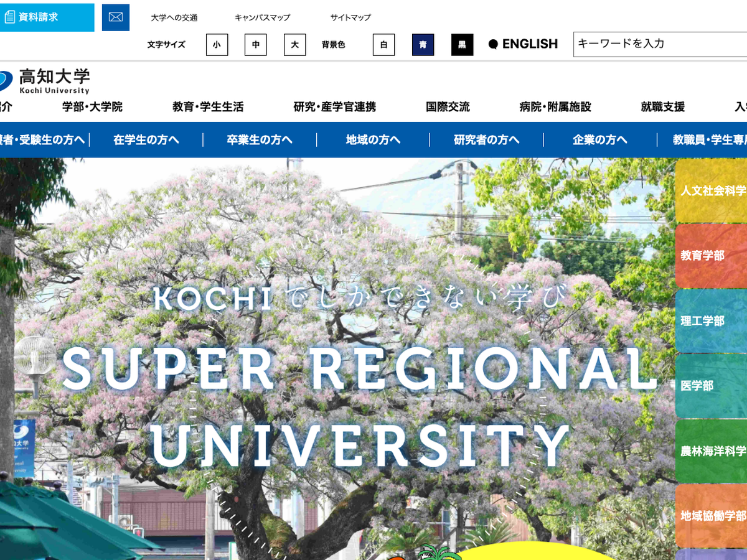Choose the black (黒) background color
Image resolution: width=747 pixels, height=560 pixels.
(462, 45)
